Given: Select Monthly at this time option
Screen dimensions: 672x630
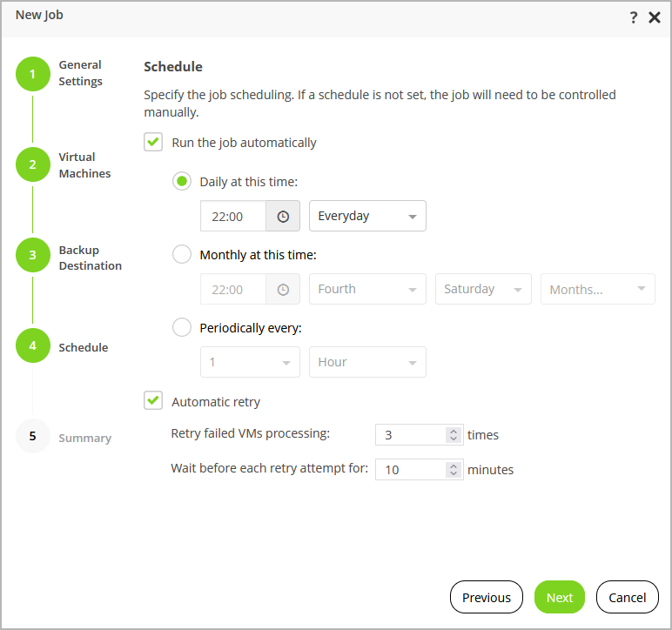Looking at the screenshot, I should [x=182, y=255].
